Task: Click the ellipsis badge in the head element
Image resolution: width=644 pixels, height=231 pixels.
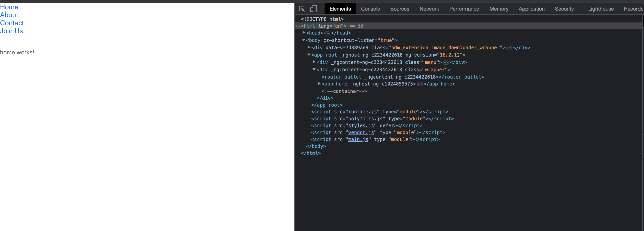Action: coord(327,33)
